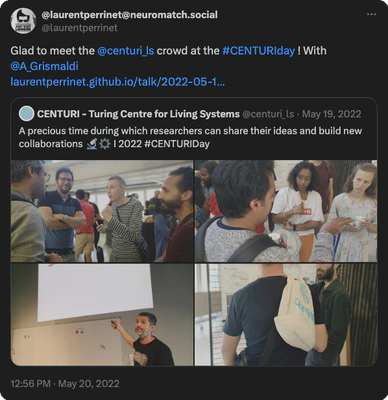
Task: Click the microscope emoji in the quoted tweet
Action: 92,144
